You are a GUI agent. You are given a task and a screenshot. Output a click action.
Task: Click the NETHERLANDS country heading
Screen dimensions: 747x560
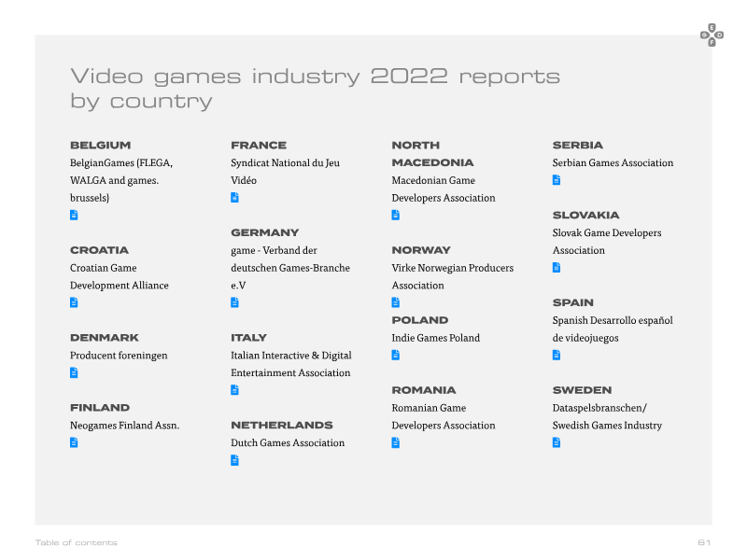[x=282, y=426]
